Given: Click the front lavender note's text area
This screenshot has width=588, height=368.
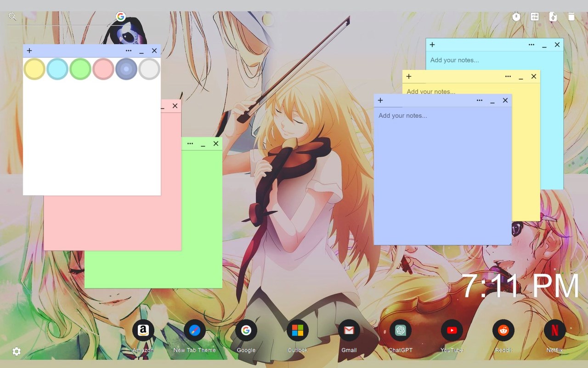Looking at the screenshot, I should (x=443, y=176).
